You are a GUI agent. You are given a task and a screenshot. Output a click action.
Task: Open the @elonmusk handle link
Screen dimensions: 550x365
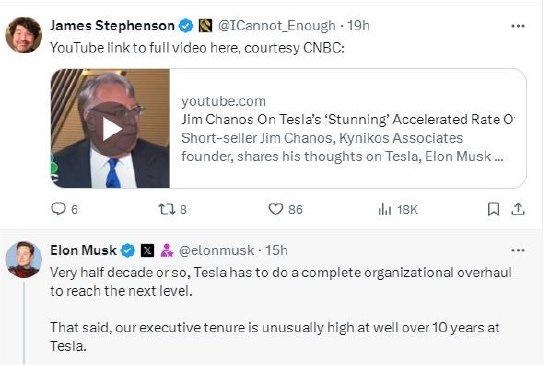tap(216, 250)
